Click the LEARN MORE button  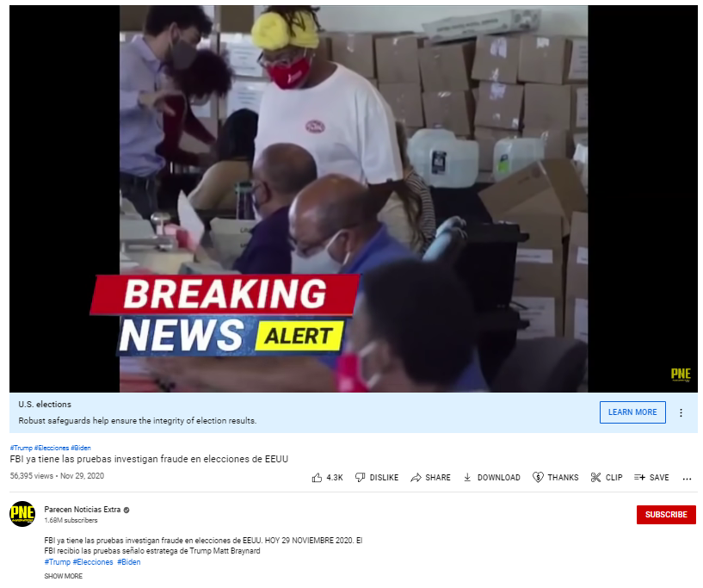pos(632,412)
